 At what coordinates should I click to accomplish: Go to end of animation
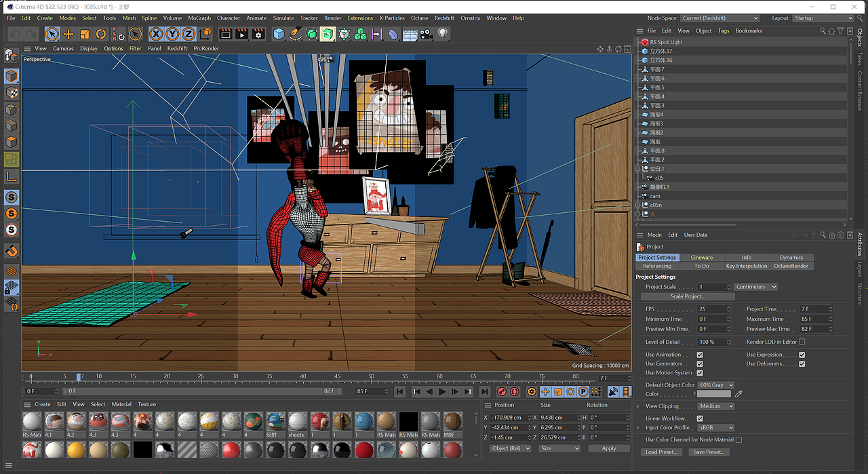[485, 391]
